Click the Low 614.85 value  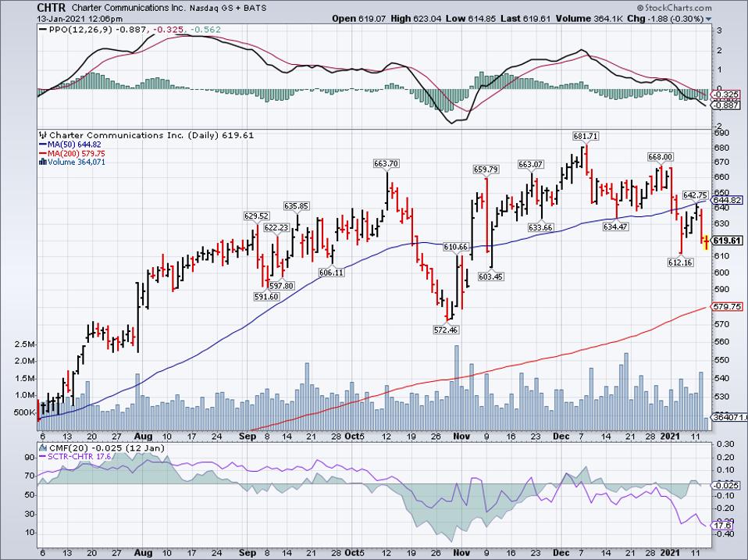tap(469, 19)
